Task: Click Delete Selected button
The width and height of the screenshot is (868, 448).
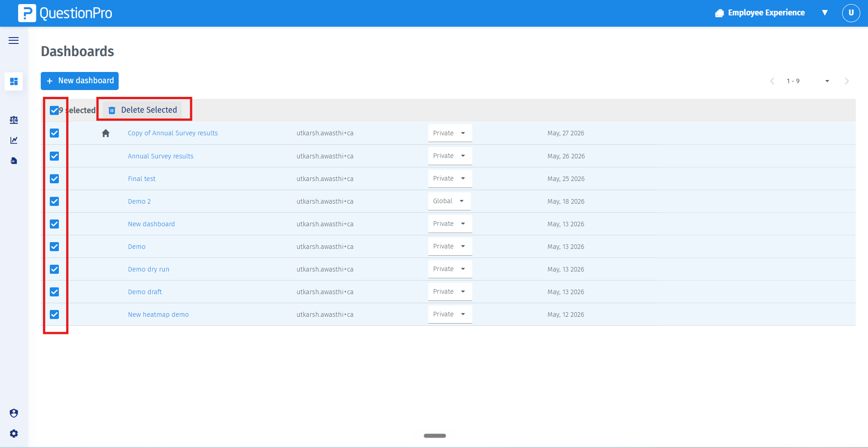Action: click(x=143, y=110)
